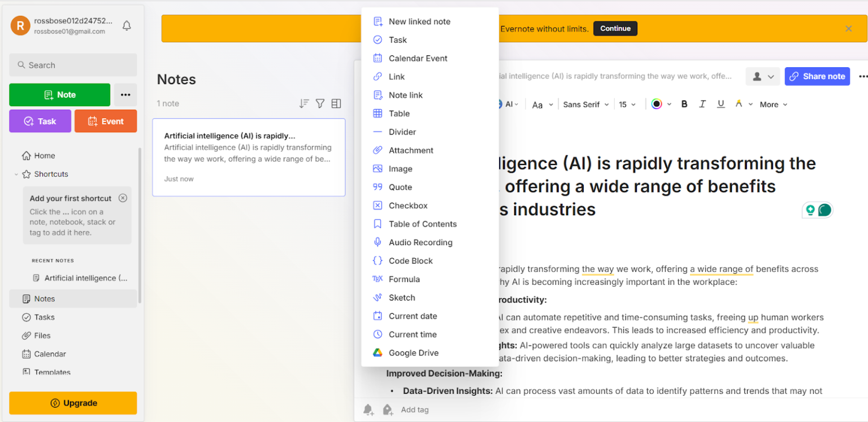868x422 pixels.
Task: Insert a Formula into the note
Action: tap(405, 279)
